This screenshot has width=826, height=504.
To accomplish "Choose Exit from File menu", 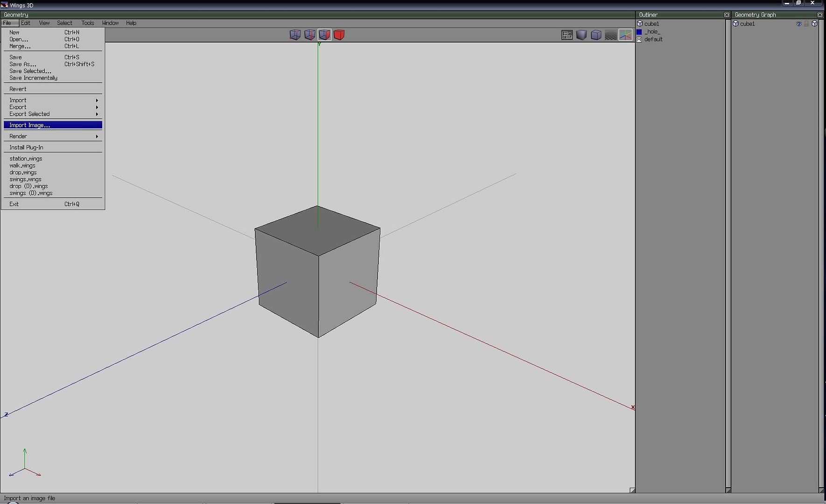I will [x=53, y=204].
